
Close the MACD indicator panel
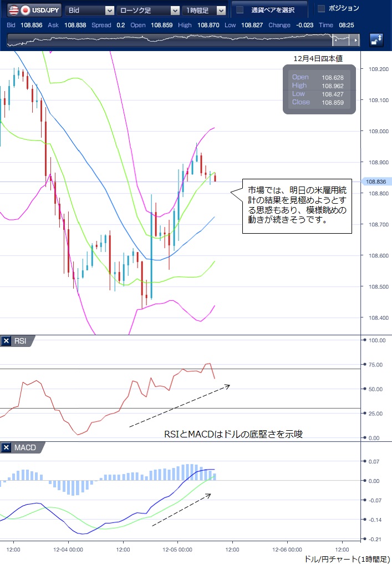pyautogui.click(x=6, y=447)
